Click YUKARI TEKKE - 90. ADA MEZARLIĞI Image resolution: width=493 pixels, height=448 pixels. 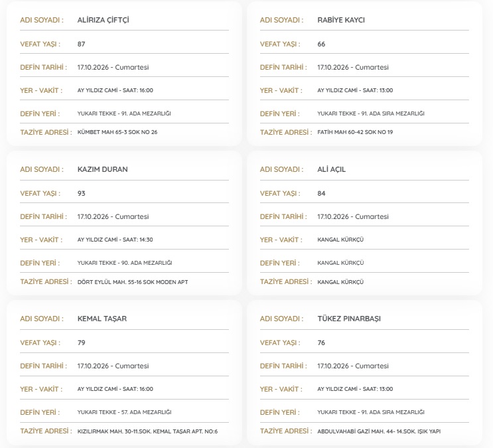tap(125, 263)
